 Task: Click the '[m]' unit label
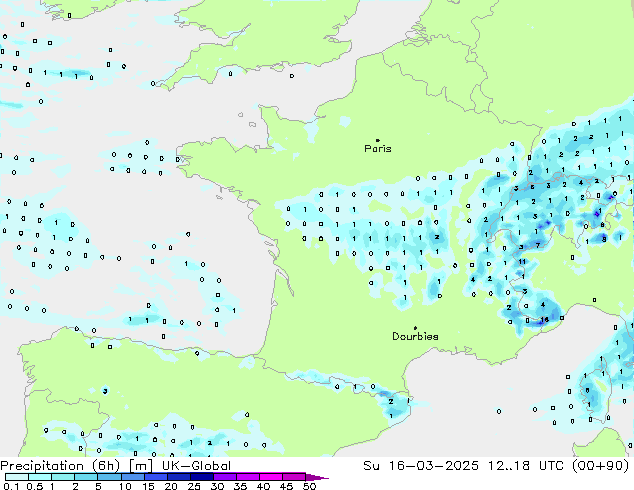click(x=140, y=466)
